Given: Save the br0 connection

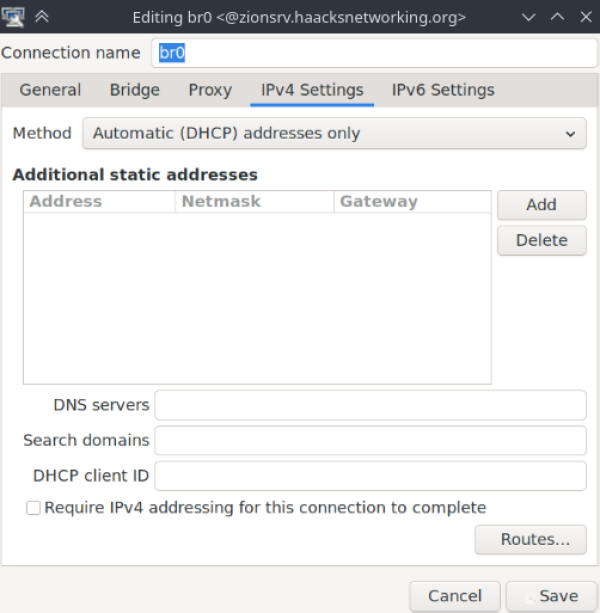Looking at the screenshot, I should click(552, 596).
